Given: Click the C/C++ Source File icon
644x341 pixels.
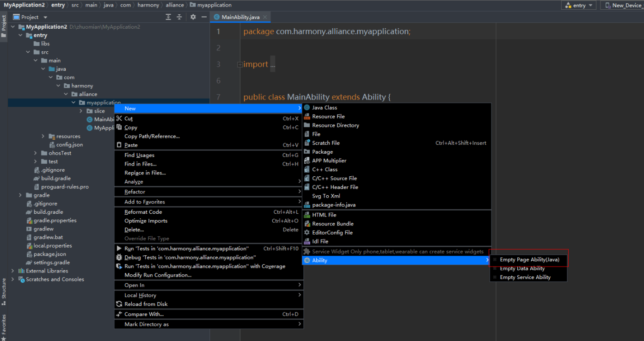Looking at the screenshot, I should click(x=307, y=178).
